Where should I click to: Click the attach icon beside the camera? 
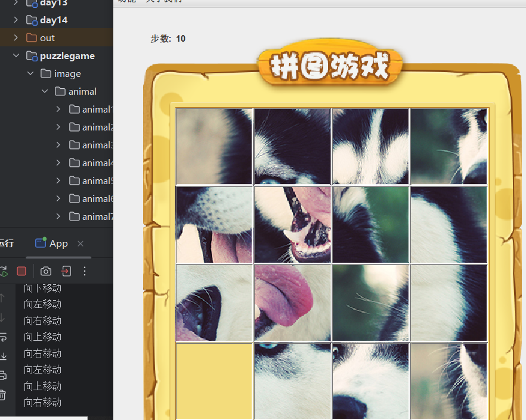pyautogui.click(x=66, y=271)
